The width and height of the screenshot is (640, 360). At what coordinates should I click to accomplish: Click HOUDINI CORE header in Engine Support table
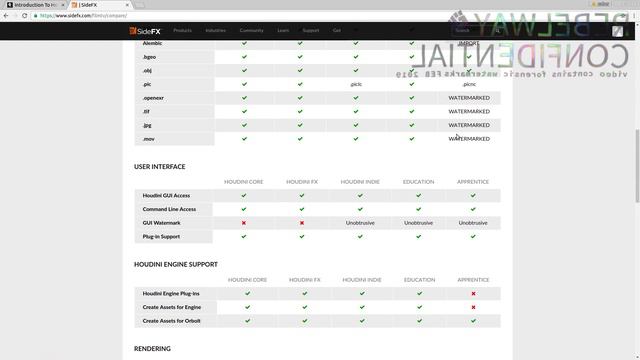click(x=247, y=280)
